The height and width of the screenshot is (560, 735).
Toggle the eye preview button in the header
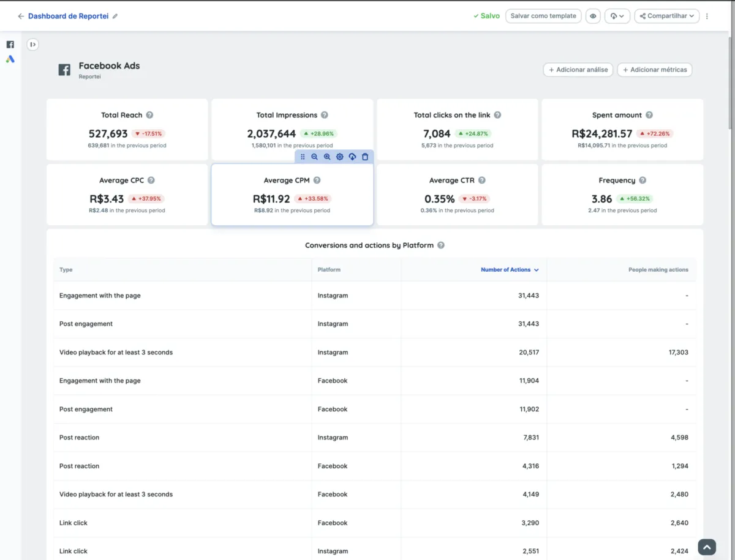pos(593,16)
